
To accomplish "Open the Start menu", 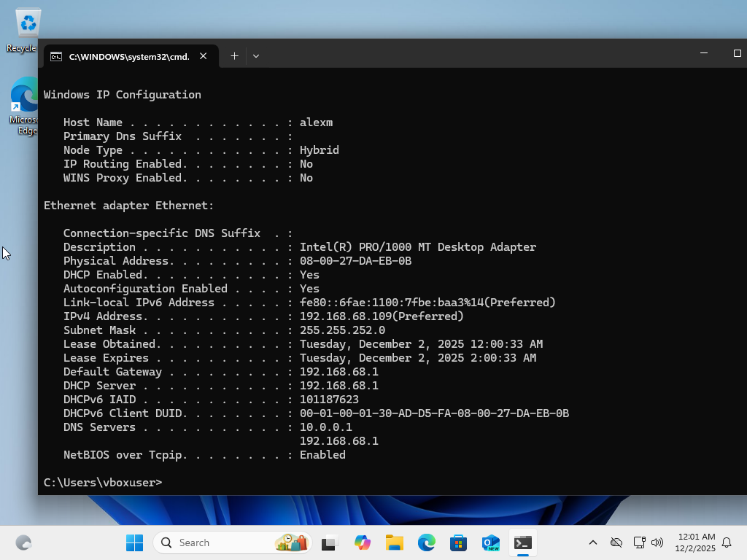I will coord(134,542).
